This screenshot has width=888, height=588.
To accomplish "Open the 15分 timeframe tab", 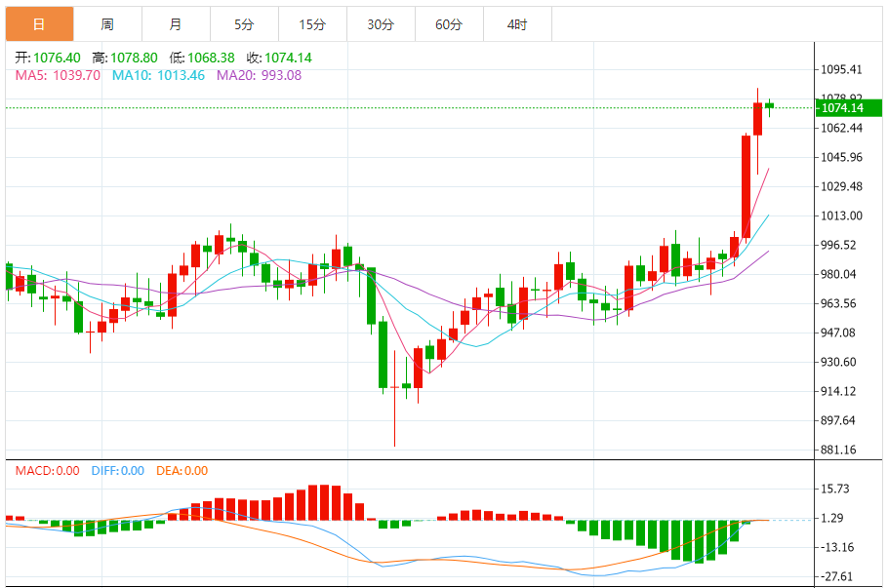I will 312,24.
